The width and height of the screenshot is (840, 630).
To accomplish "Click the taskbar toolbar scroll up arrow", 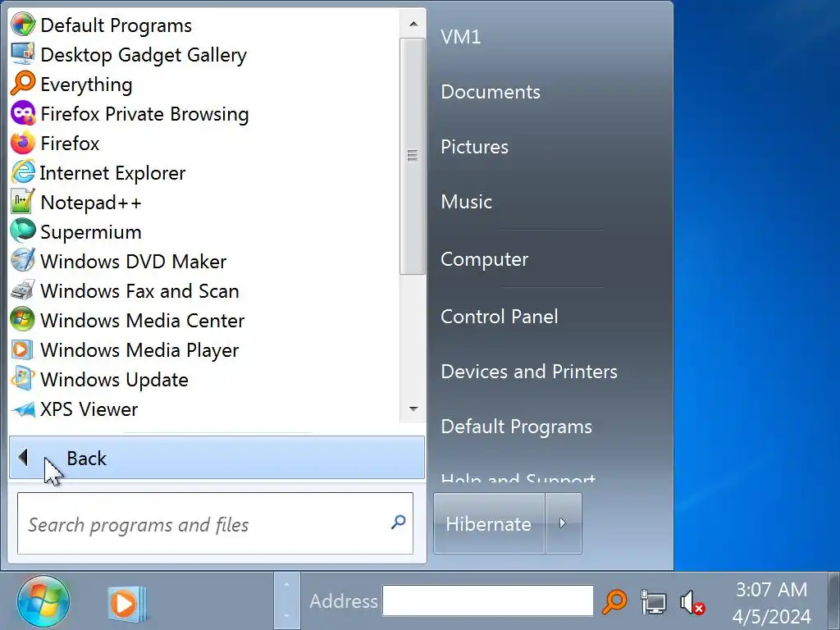I will pos(286,584).
